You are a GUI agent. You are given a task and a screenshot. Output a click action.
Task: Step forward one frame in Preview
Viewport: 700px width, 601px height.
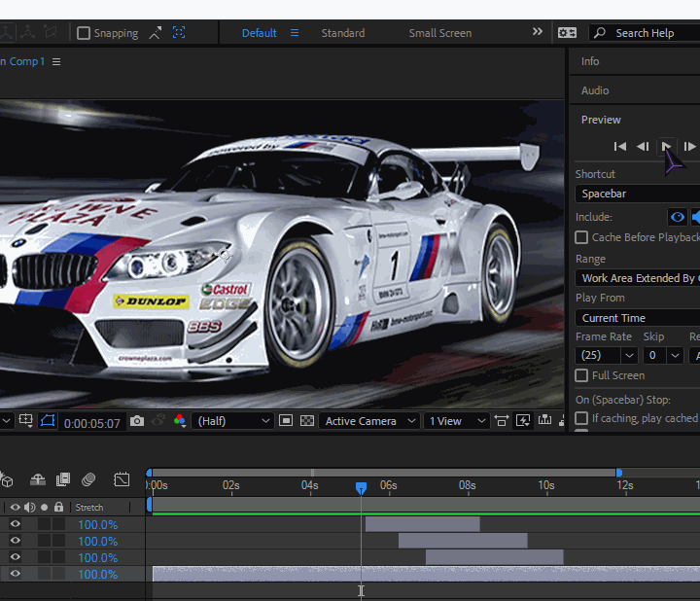point(689,147)
